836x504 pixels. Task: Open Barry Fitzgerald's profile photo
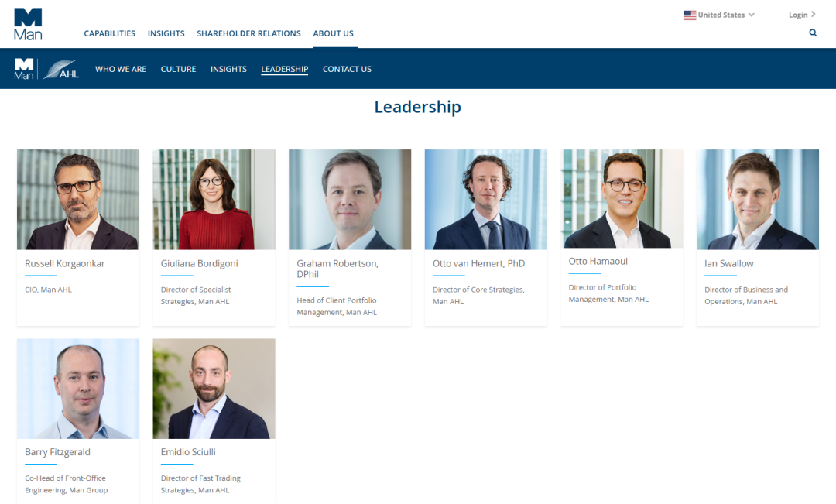click(x=78, y=389)
